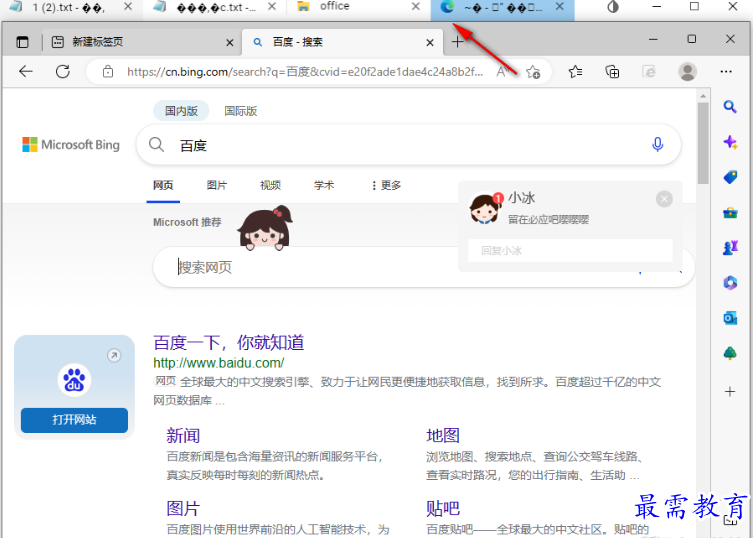Image resolution: width=756 pixels, height=538 pixels.
Task: Open the user profile avatar
Action: pyautogui.click(x=688, y=72)
